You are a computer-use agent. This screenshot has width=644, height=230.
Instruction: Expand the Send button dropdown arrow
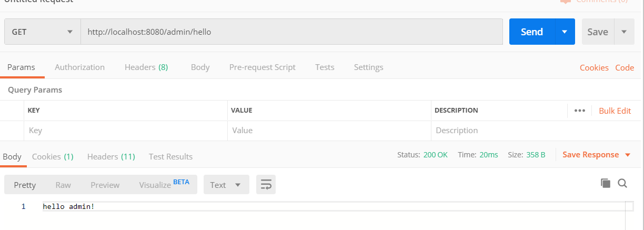565,32
